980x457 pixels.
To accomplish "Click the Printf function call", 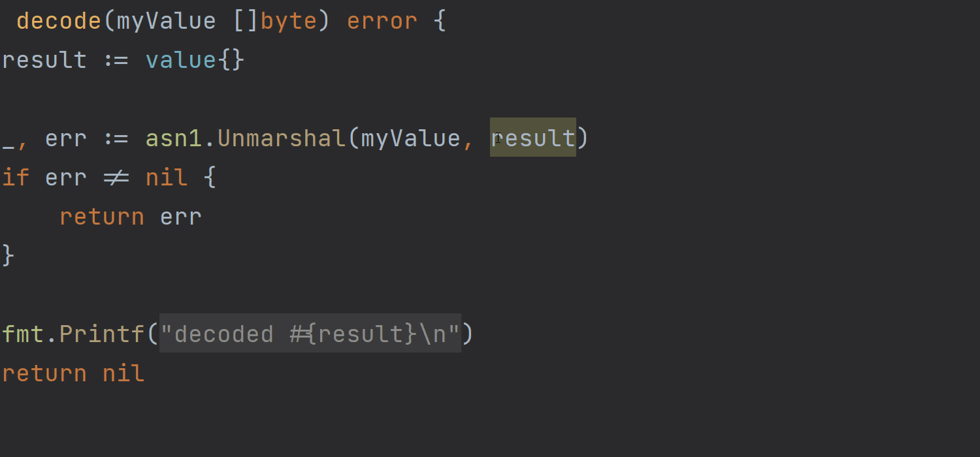I will tap(102, 334).
